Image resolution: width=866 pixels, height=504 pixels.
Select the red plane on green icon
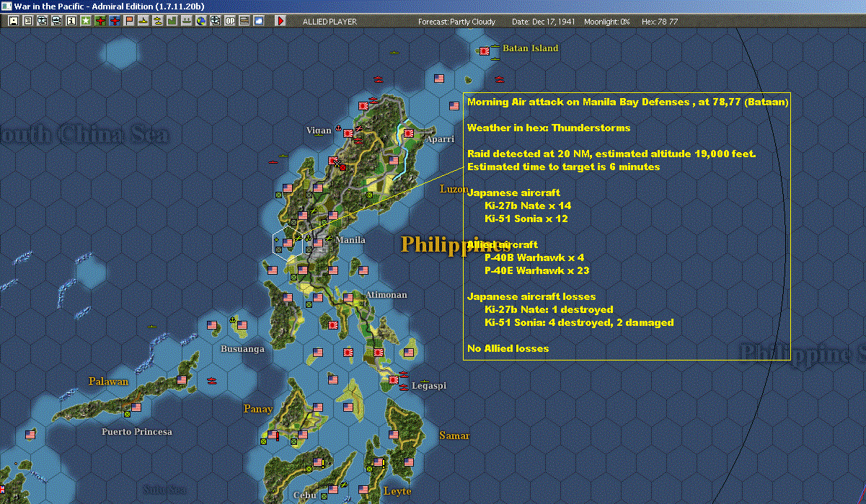(100, 21)
